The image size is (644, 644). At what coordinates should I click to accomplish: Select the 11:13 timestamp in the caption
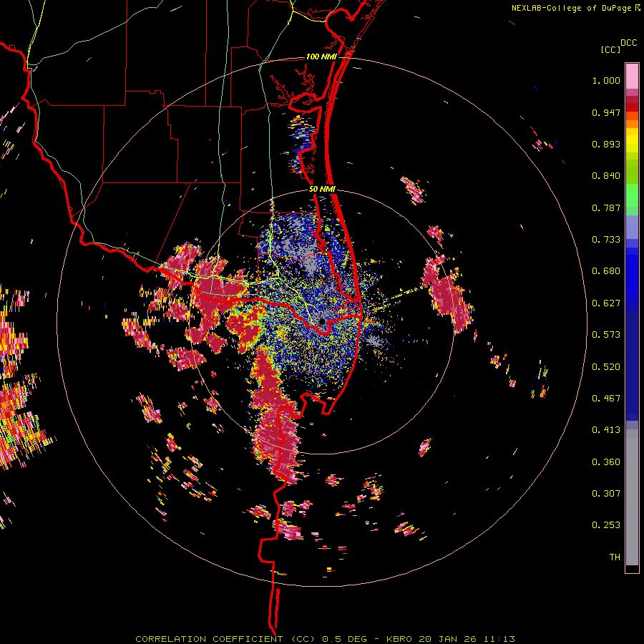pyautogui.click(x=499, y=639)
